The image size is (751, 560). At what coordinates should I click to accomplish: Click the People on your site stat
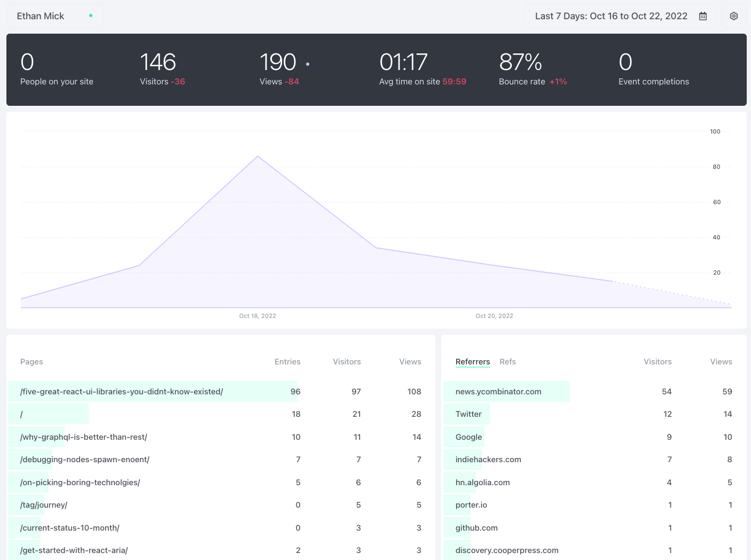(x=57, y=69)
